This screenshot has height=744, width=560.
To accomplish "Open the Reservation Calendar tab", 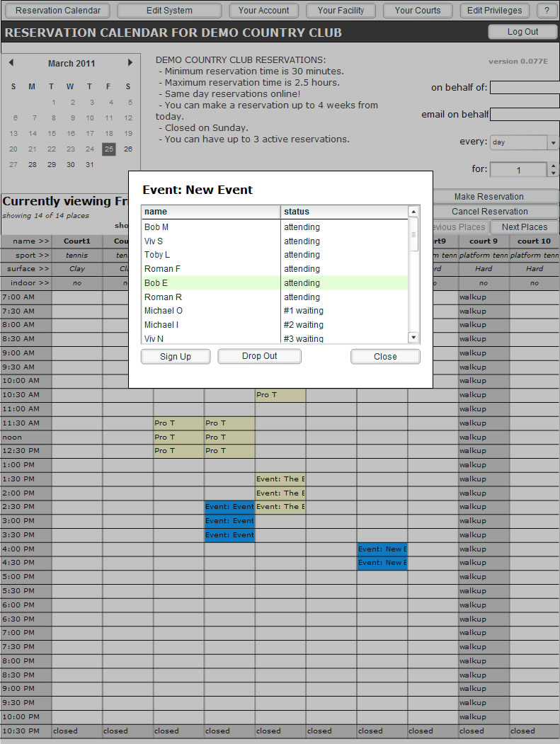I will tap(58, 11).
